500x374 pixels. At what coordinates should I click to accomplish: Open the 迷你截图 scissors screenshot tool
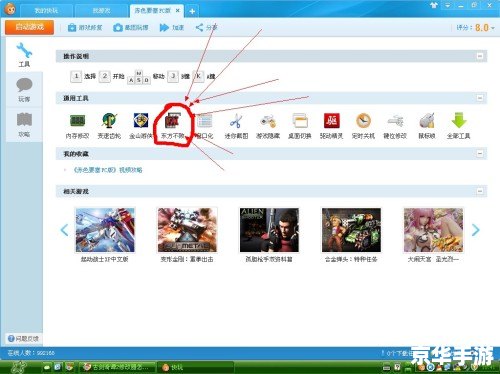pos(236,126)
